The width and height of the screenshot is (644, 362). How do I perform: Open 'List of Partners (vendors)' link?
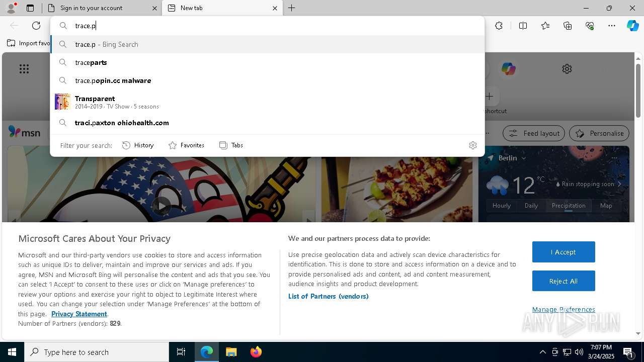click(x=329, y=296)
